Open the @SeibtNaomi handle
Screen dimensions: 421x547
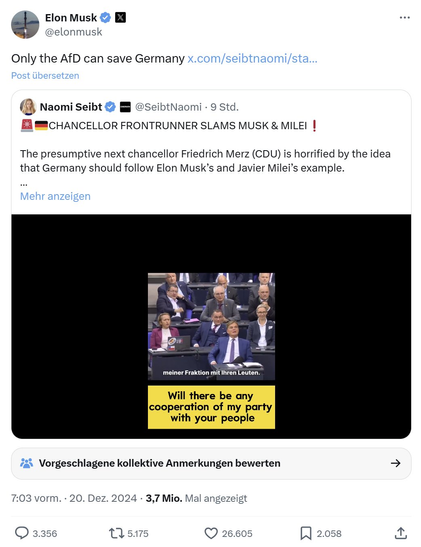point(168,107)
